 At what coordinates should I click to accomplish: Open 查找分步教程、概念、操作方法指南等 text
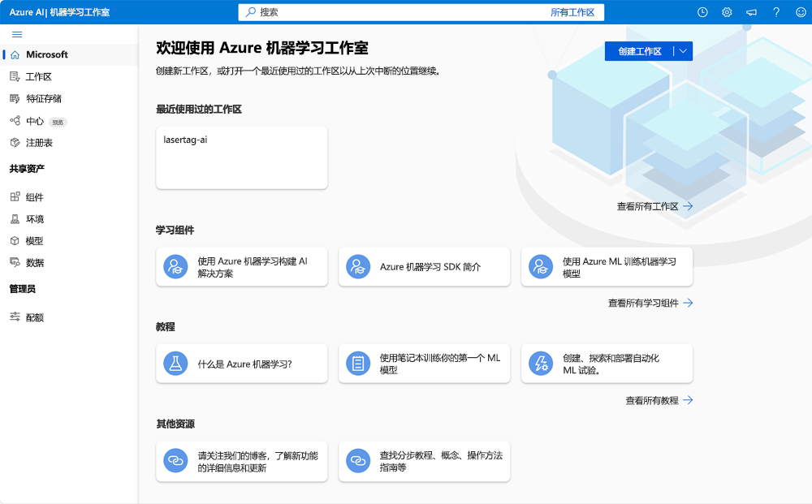coord(441,461)
